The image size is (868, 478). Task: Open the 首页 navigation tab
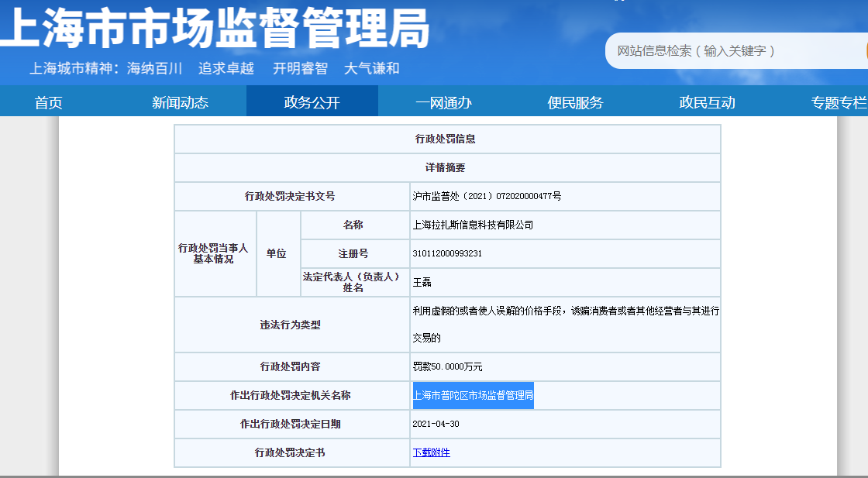coord(48,102)
